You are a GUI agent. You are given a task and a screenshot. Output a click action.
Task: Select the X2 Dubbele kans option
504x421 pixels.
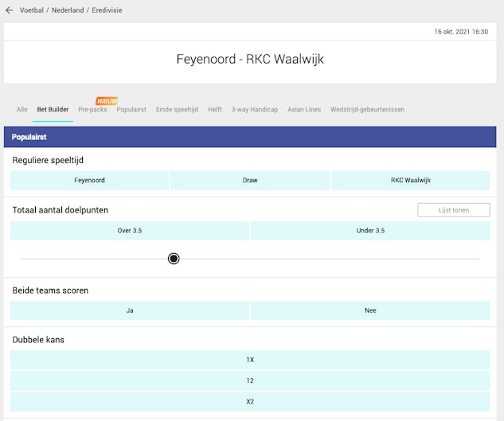pos(250,402)
